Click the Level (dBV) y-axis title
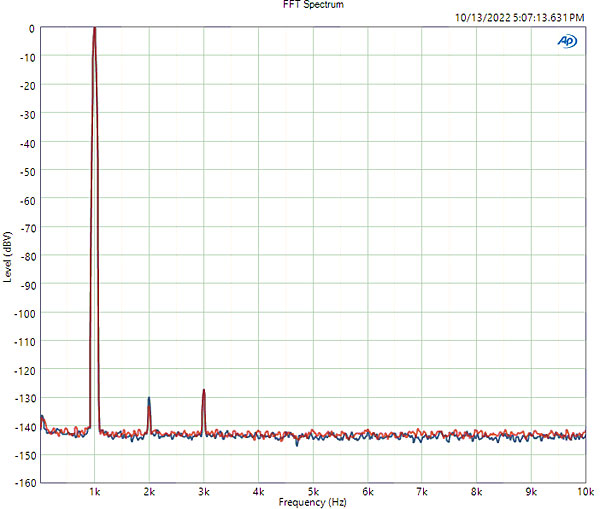Viewport: 600px width, 509px height. (x=8, y=256)
